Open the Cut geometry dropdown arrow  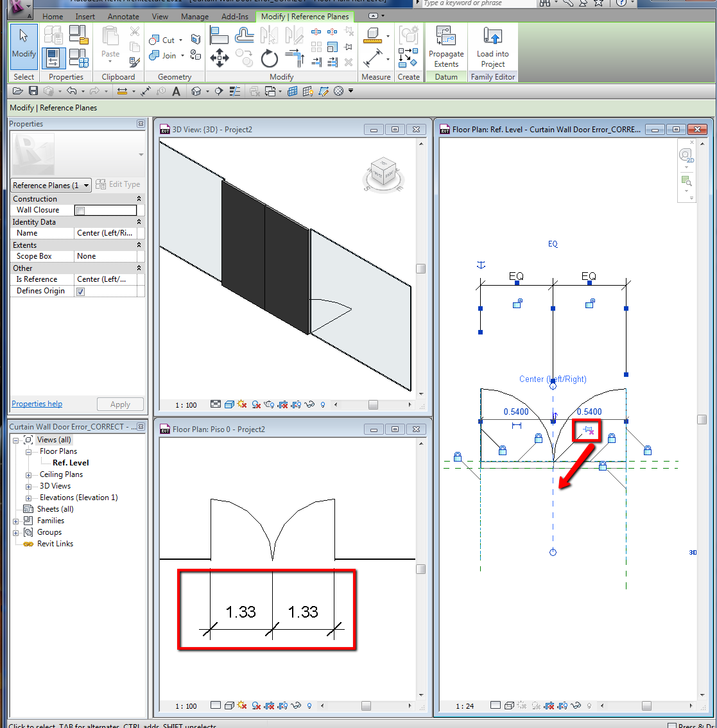[x=180, y=40]
